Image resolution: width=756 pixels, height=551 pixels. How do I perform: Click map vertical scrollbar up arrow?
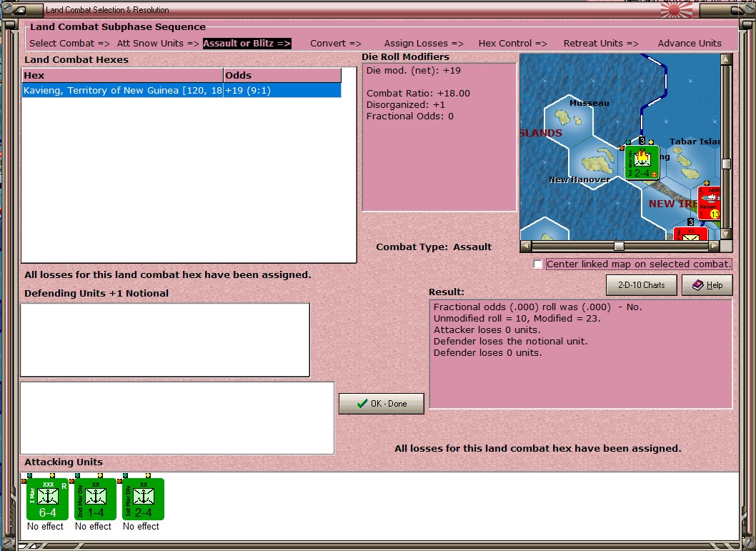(727, 59)
